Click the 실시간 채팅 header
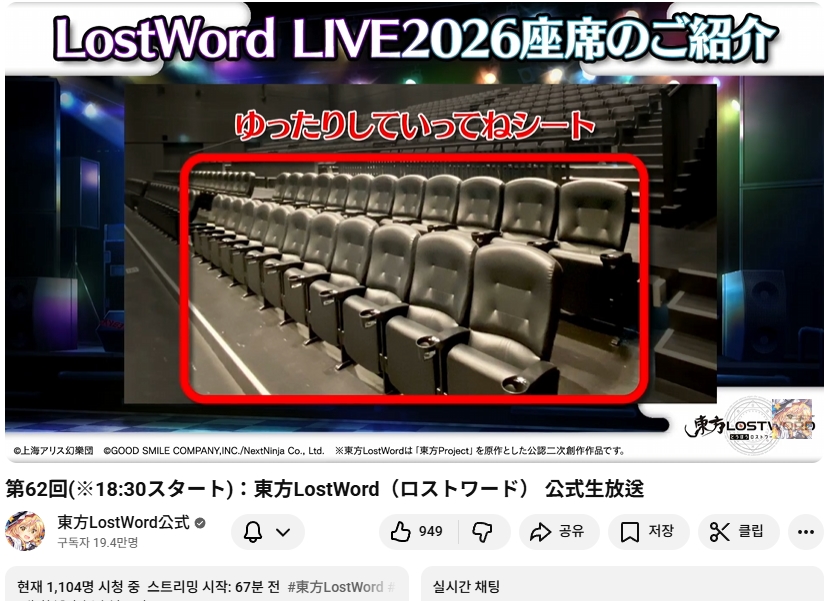The height and width of the screenshot is (601, 829). pyautogui.click(x=466, y=586)
